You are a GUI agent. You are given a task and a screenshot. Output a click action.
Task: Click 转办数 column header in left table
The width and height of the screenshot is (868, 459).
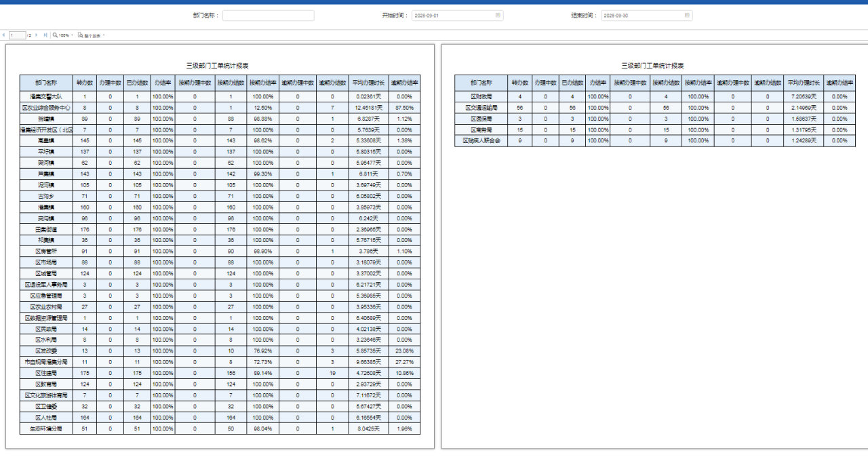pos(85,82)
